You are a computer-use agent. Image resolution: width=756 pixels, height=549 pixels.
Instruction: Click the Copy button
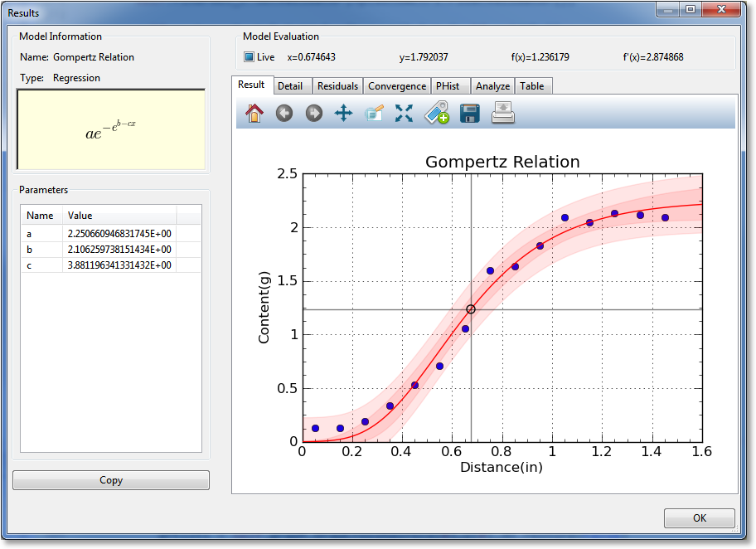tap(111, 480)
